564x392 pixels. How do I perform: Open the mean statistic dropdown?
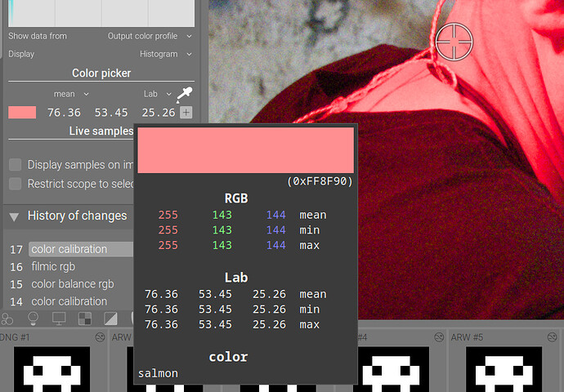tap(71, 94)
